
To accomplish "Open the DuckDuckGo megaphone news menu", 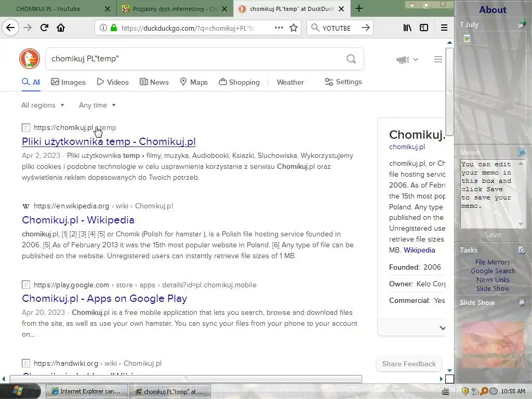I will point(407,60).
